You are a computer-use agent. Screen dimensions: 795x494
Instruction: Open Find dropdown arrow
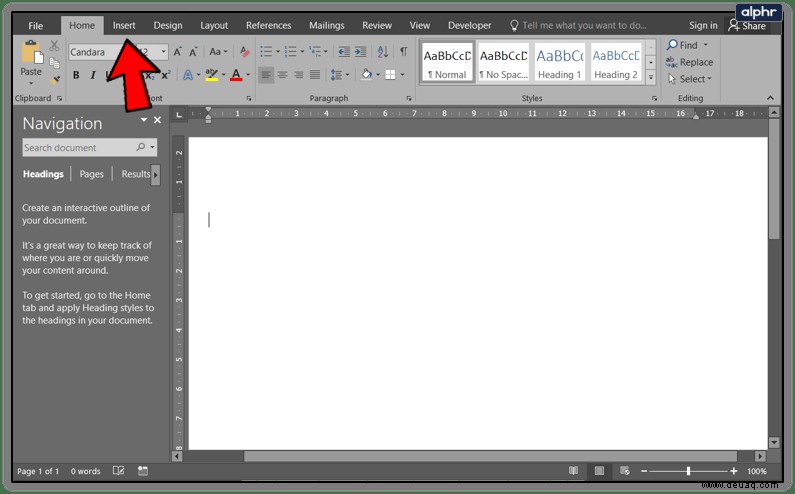pos(706,45)
